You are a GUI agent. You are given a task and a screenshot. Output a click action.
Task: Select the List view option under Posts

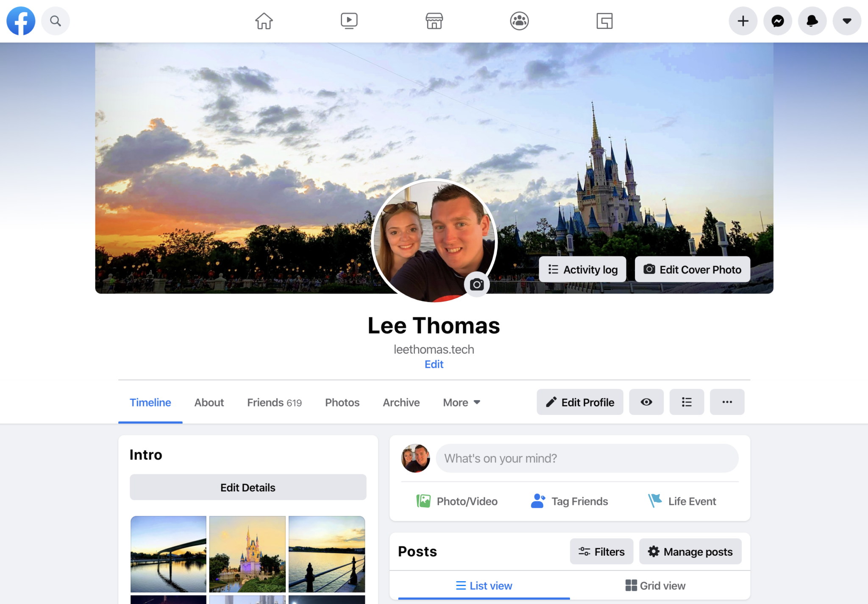483,585
